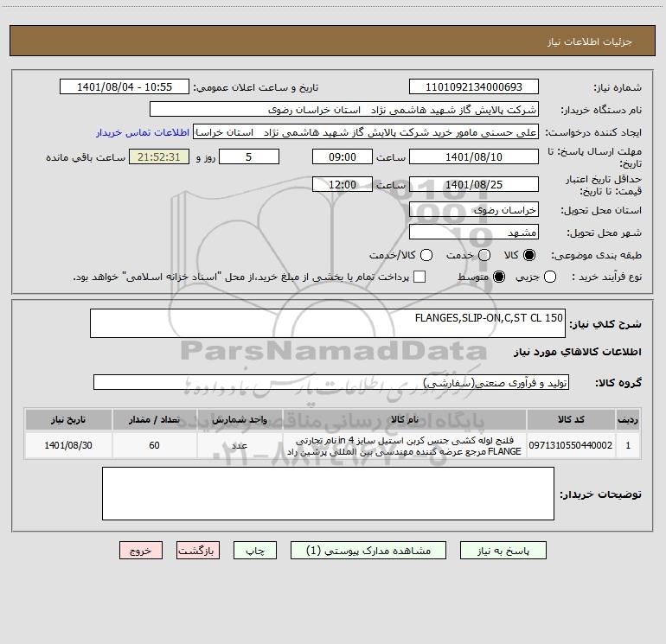Click the بازگشت back button
The width and height of the screenshot is (666, 644).
coord(198,551)
